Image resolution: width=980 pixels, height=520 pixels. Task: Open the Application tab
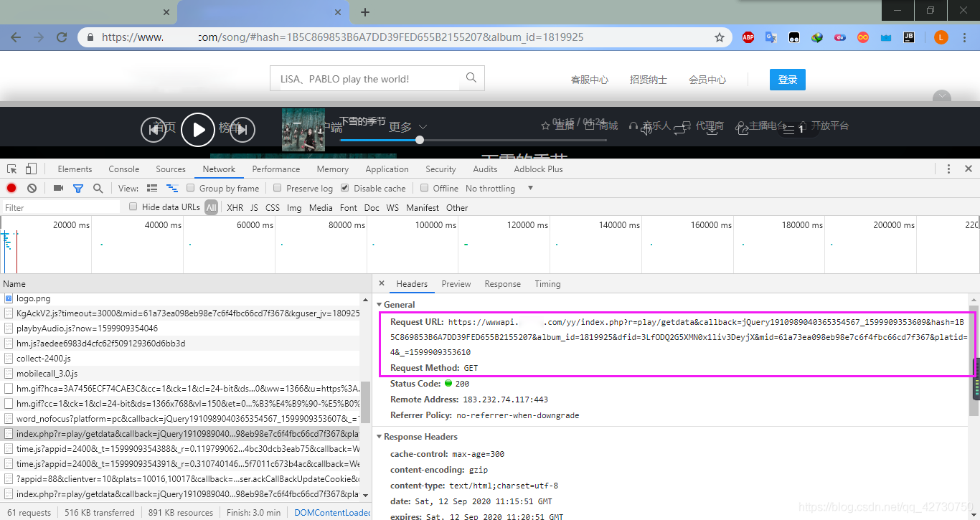387,169
